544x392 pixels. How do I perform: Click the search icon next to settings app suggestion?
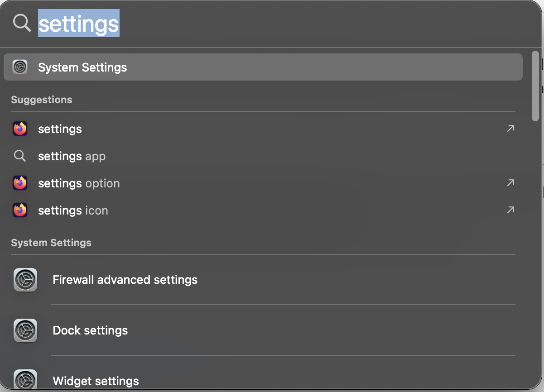[x=19, y=156]
